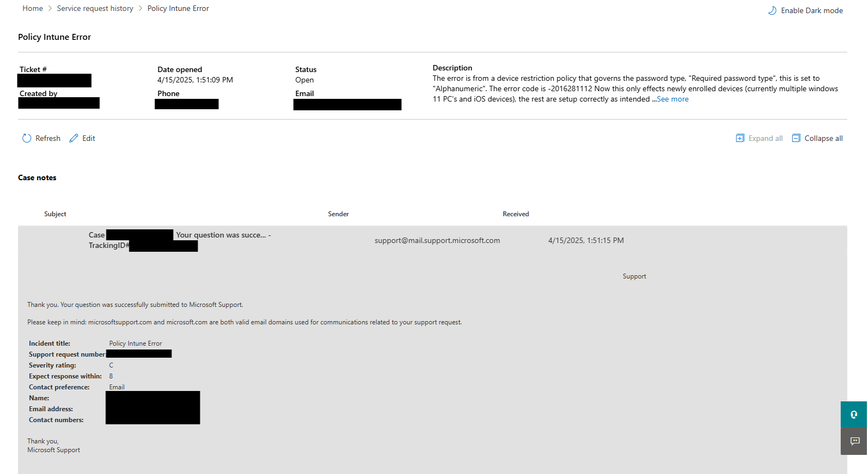
Task: Click Expect response within value 8
Action: pos(111,376)
